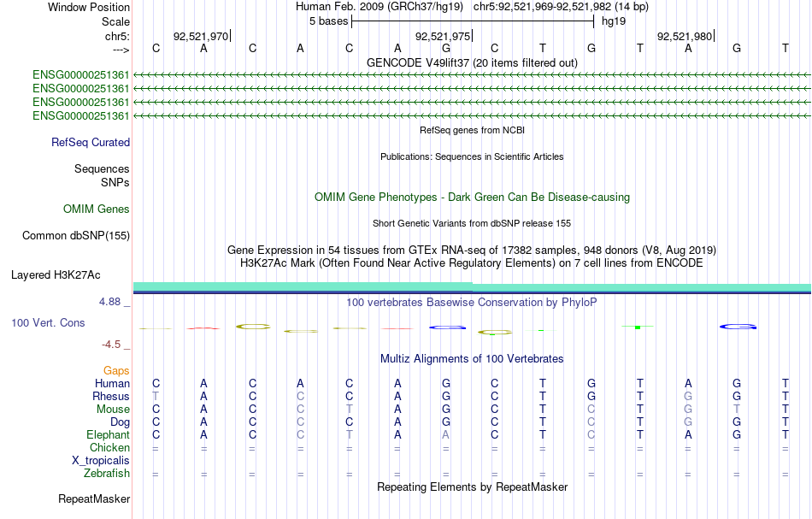
Task: Open the OMIM Genes track label
Action: coord(97,209)
